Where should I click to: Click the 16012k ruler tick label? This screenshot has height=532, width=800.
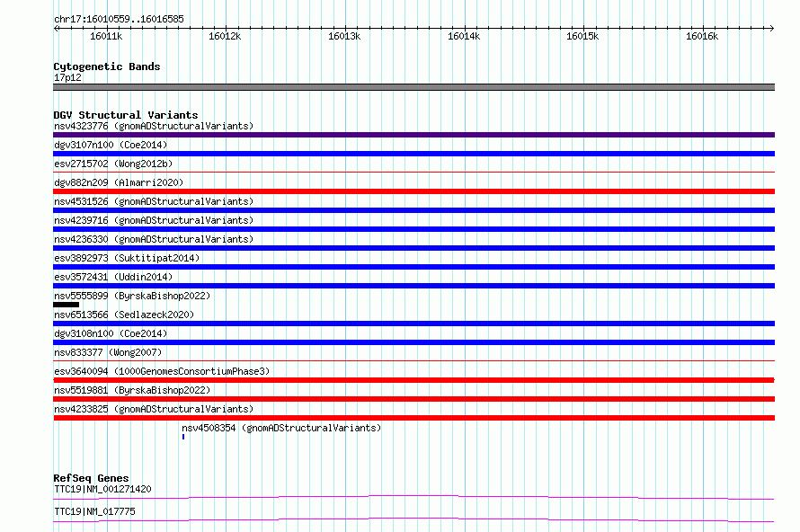pos(225,36)
